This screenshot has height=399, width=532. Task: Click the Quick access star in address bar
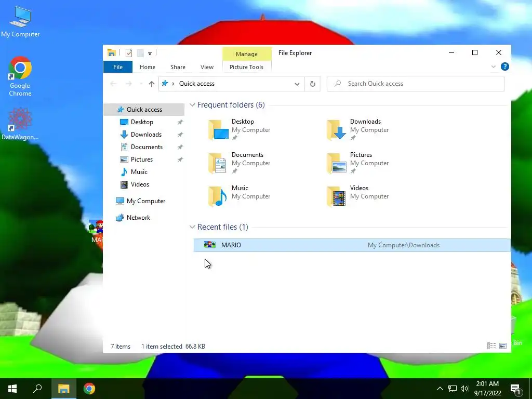pyautogui.click(x=165, y=84)
